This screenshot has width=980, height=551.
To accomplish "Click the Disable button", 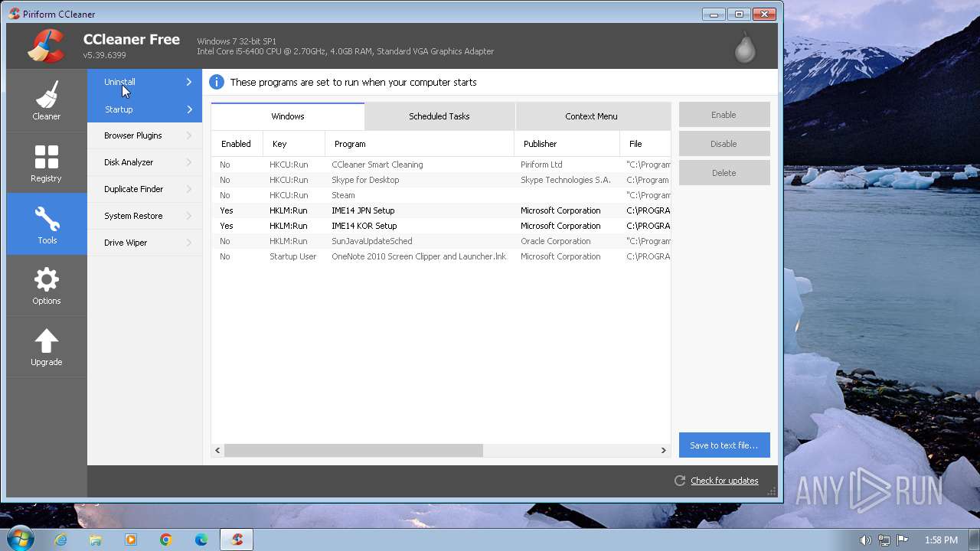I will coord(724,144).
